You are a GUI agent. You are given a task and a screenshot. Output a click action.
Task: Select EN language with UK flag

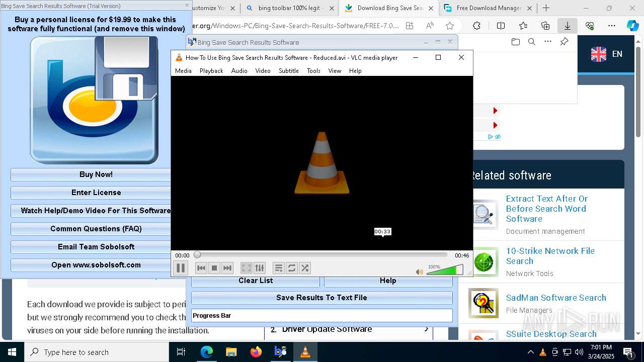[x=607, y=54]
